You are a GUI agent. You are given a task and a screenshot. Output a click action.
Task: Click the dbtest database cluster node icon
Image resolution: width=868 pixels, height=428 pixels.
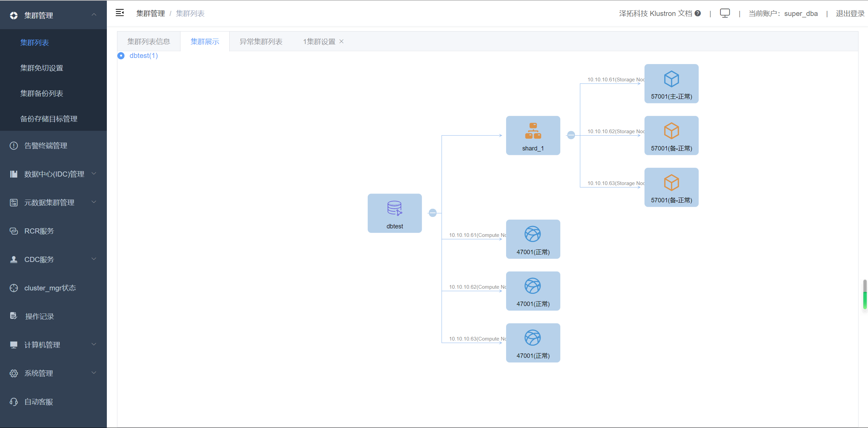(x=394, y=208)
